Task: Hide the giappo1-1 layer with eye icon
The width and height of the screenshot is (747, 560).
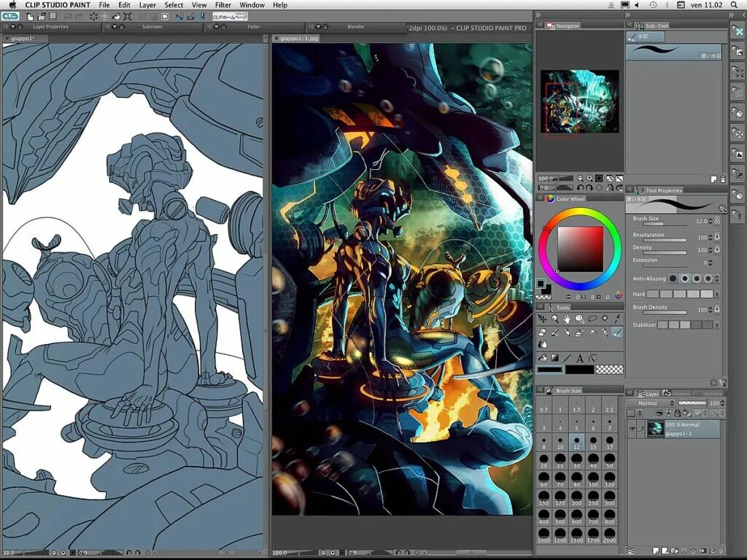Action: (632, 429)
